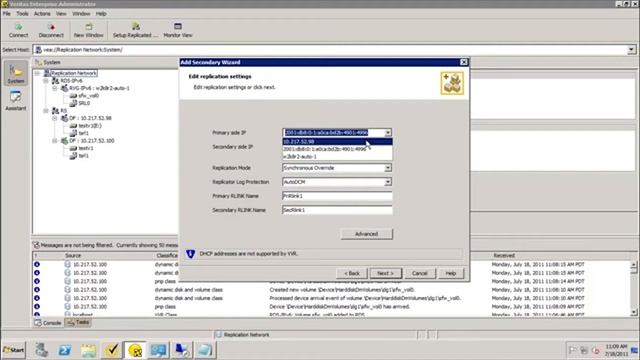Open the Tools menu
The image size is (640, 360).
click(x=22, y=13)
